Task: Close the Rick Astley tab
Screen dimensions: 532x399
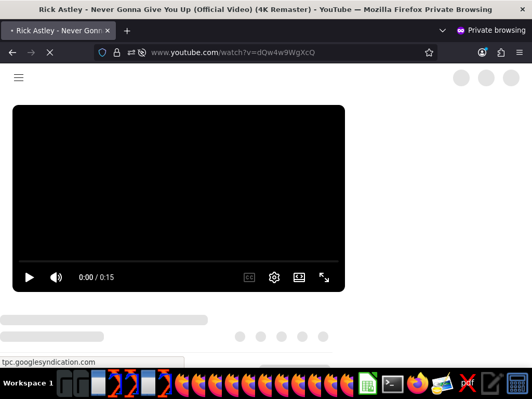Action: pyautogui.click(x=108, y=31)
